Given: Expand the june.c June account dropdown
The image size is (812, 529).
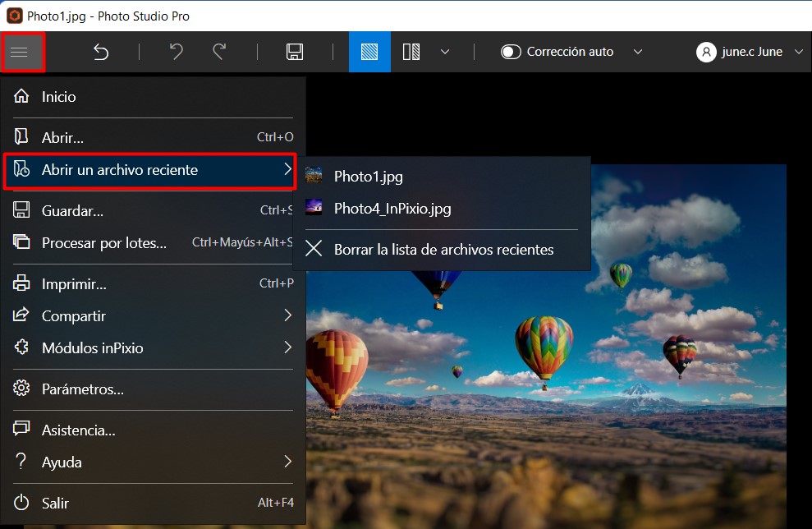Looking at the screenshot, I should point(799,52).
